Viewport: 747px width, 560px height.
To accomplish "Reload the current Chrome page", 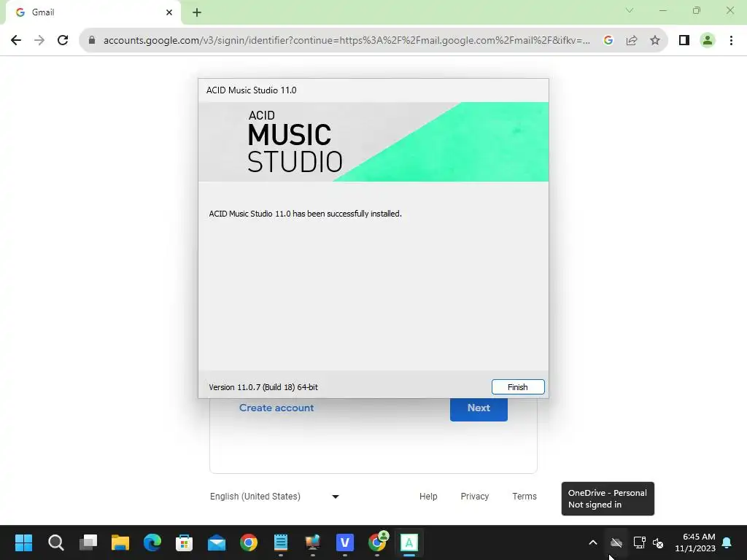I will [63, 41].
